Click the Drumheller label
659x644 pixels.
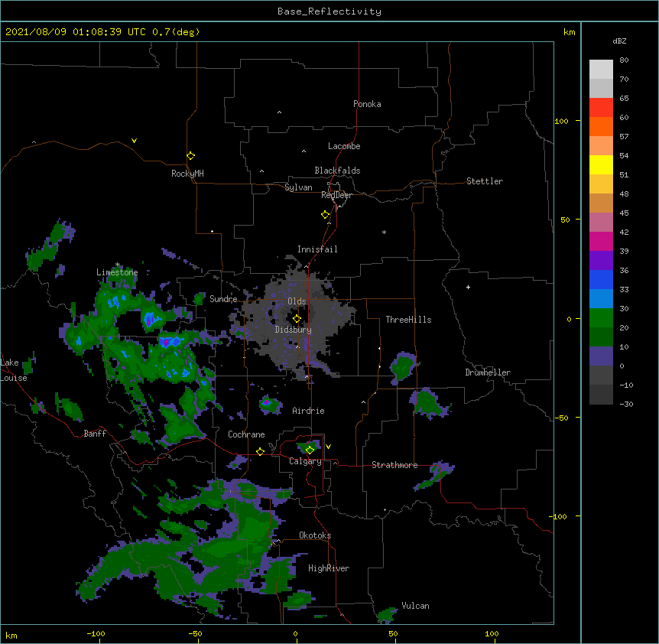point(488,372)
